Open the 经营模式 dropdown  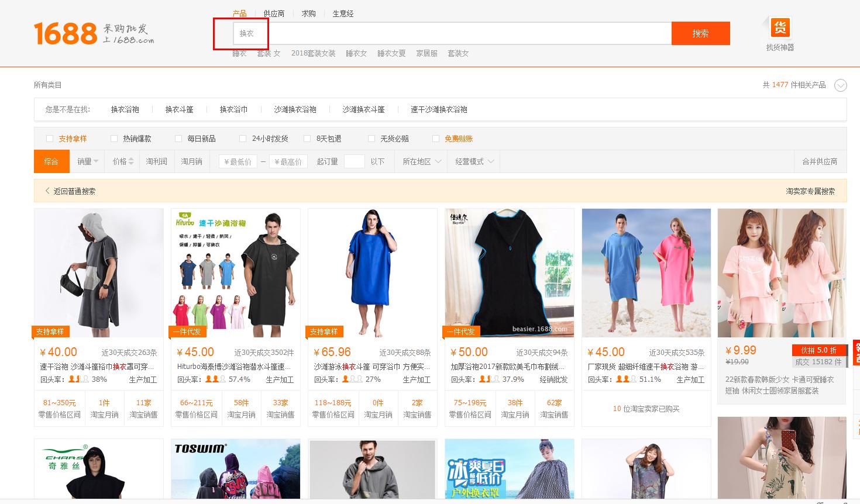[473, 161]
